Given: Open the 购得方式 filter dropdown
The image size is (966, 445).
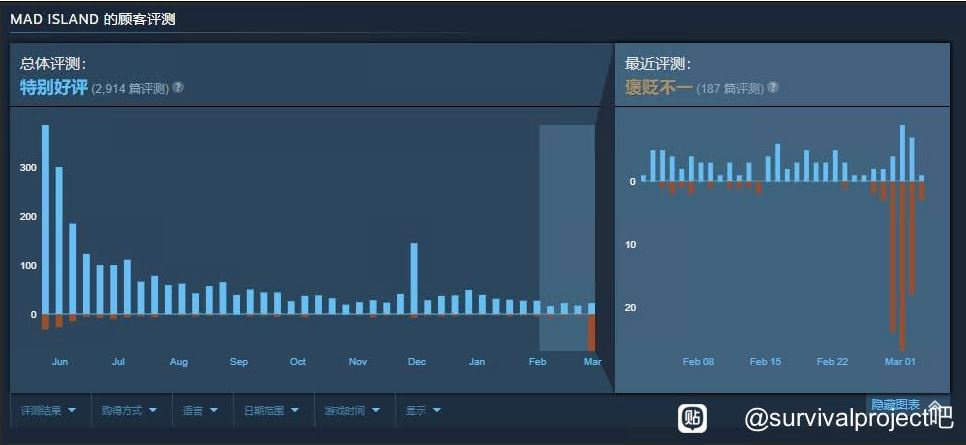Looking at the screenshot, I should pos(129,410).
